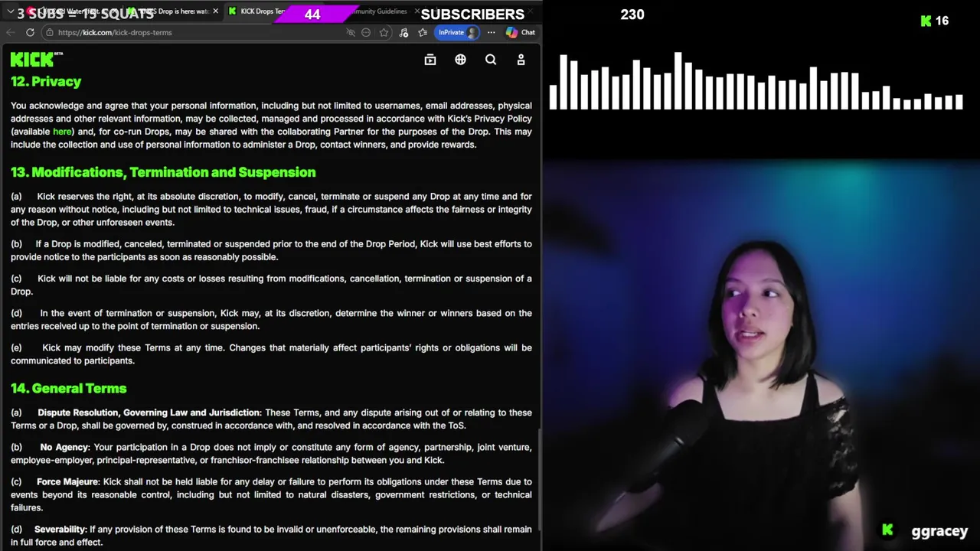The width and height of the screenshot is (980, 551).
Task: Click the browser back arrow
Action: (x=11, y=32)
